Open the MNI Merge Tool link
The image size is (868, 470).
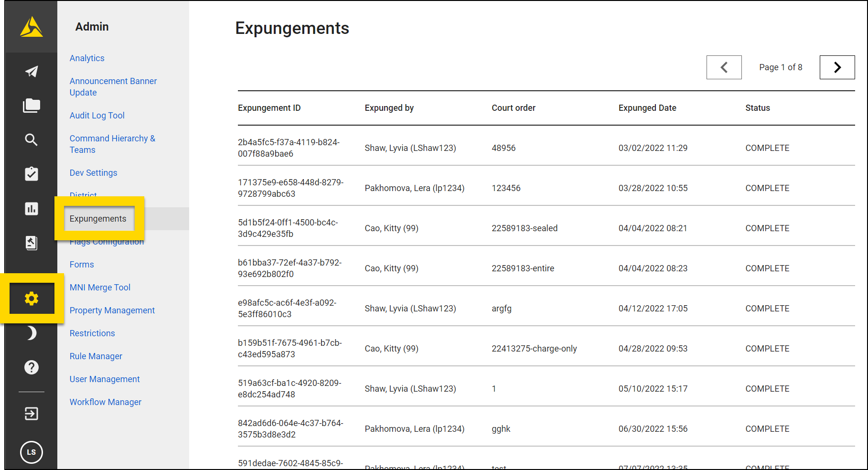tap(100, 288)
